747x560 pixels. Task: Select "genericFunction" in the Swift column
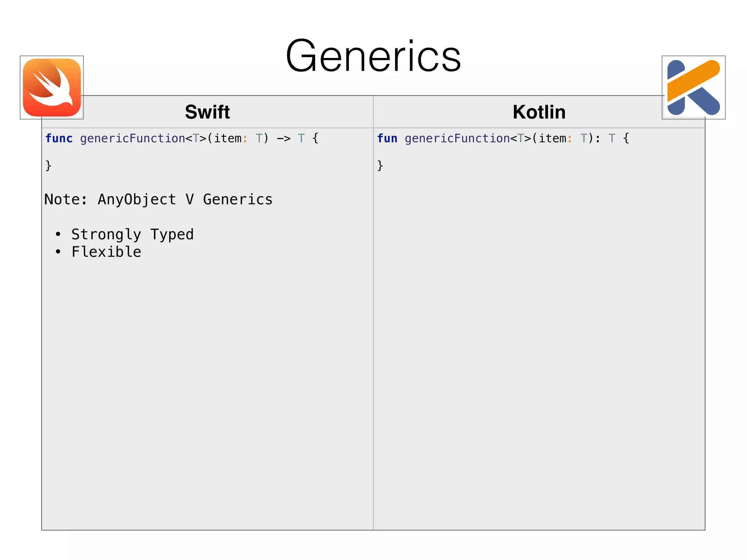[132, 139]
